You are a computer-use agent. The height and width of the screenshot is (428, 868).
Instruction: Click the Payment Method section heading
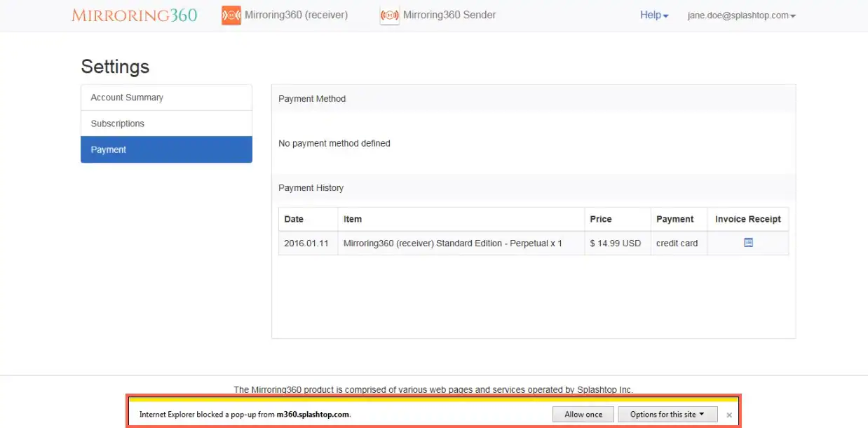312,99
